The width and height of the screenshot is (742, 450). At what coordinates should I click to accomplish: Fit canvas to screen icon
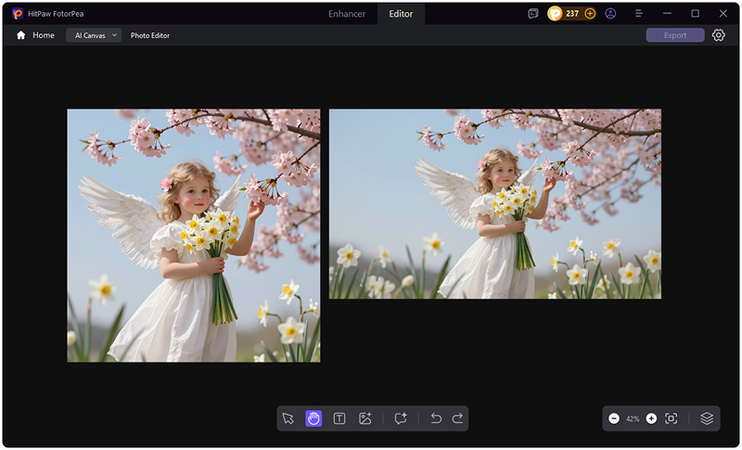[x=671, y=418]
